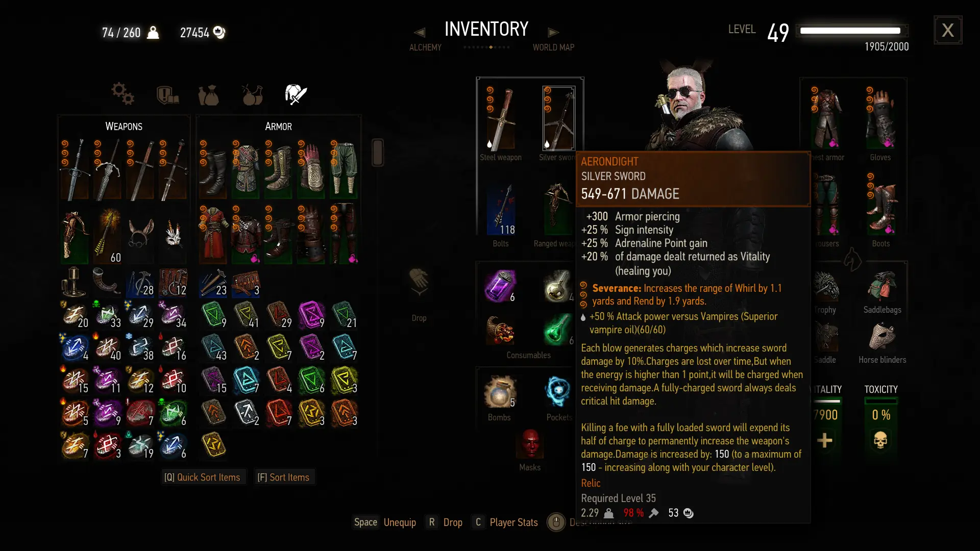980x551 pixels.
Task: Select the crafting gears filter icon
Action: [x=122, y=94]
